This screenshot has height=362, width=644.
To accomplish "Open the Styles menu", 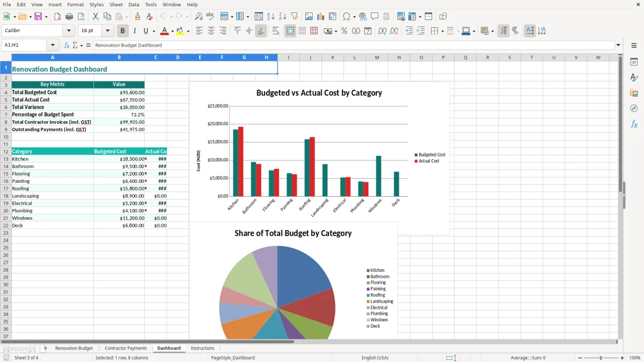I will click(x=97, y=4).
